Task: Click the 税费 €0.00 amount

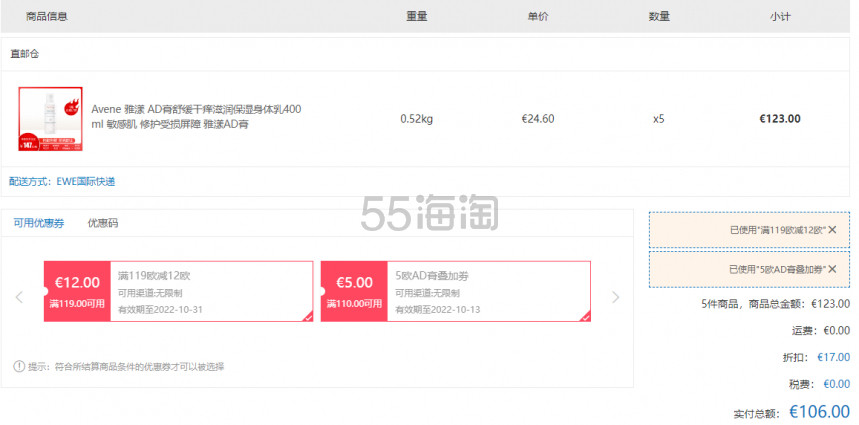Action: (x=837, y=384)
